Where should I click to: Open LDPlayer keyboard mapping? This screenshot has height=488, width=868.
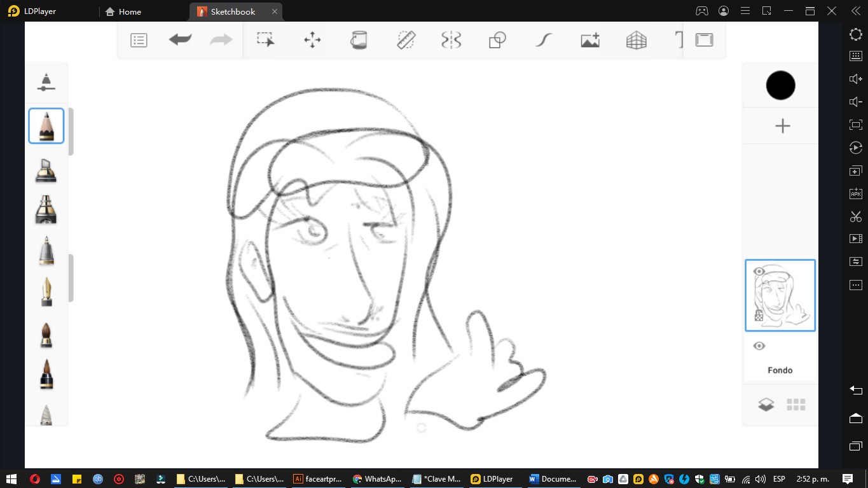[856, 56]
